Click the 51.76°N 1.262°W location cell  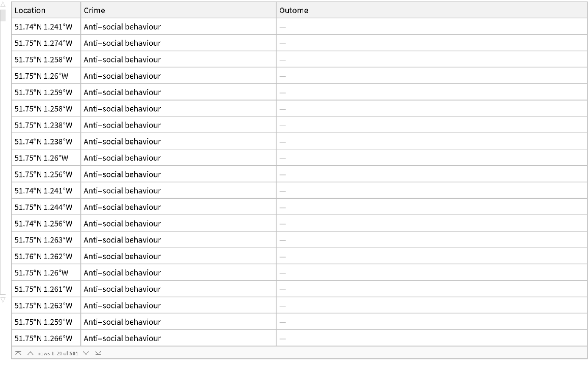(x=44, y=256)
